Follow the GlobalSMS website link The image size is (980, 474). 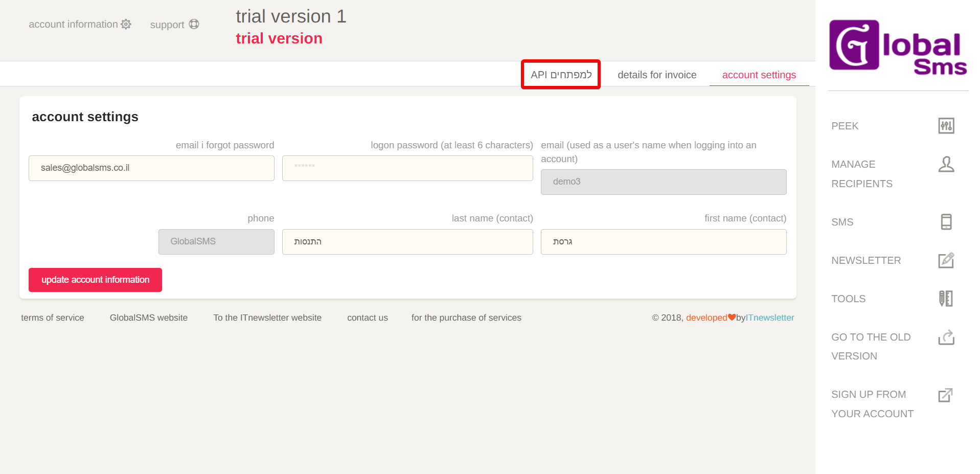pos(149,318)
